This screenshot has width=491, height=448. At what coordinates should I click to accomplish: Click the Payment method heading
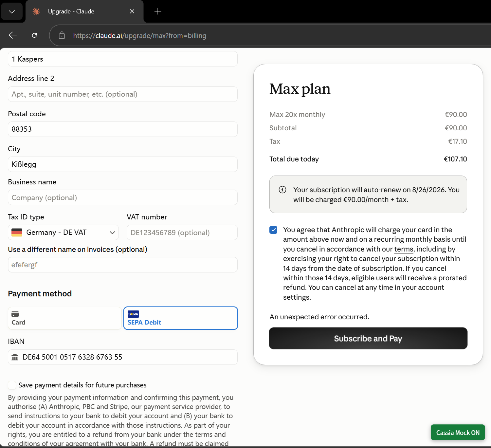pyautogui.click(x=40, y=294)
